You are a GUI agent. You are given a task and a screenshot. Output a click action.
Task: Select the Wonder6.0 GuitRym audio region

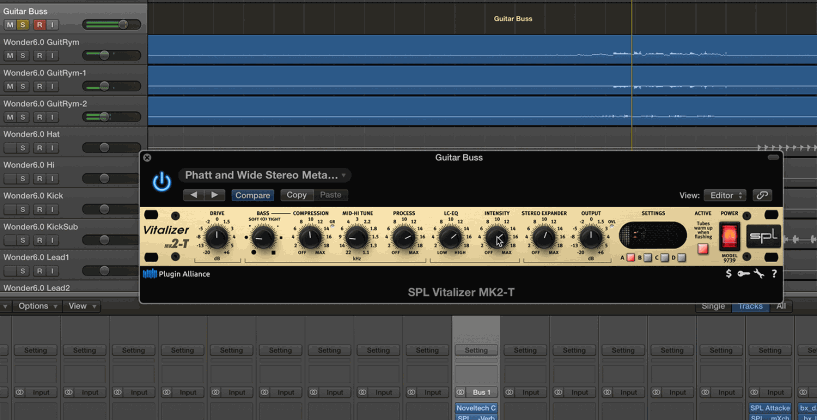pyautogui.click(x=482, y=50)
